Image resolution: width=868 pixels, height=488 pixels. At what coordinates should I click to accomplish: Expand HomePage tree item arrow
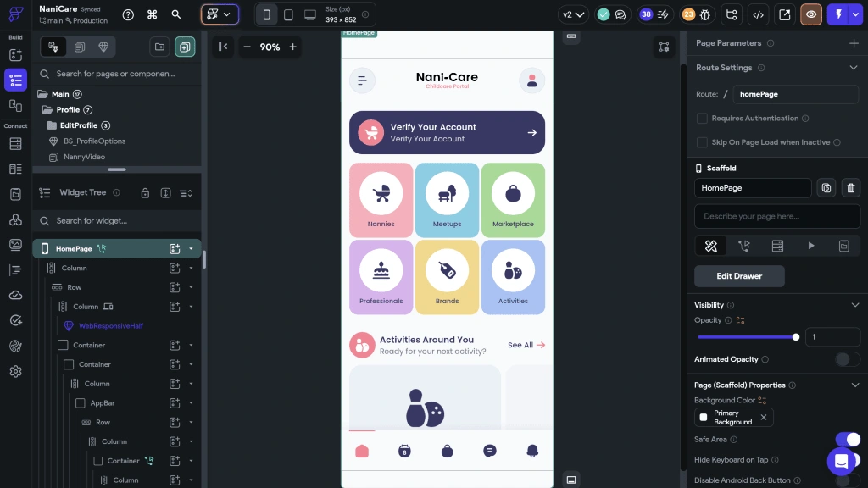click(x=191, y=249)
